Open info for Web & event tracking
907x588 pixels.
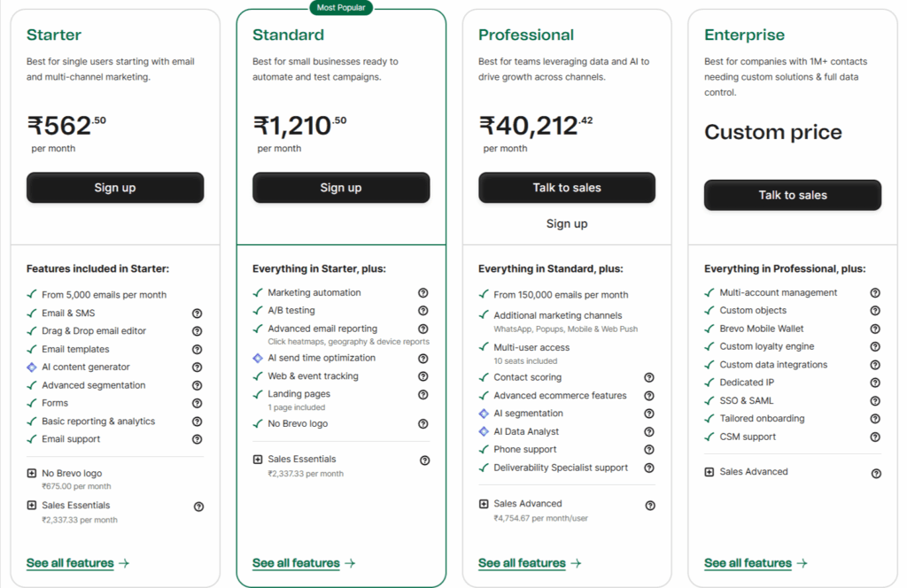[x=423, y=375]
